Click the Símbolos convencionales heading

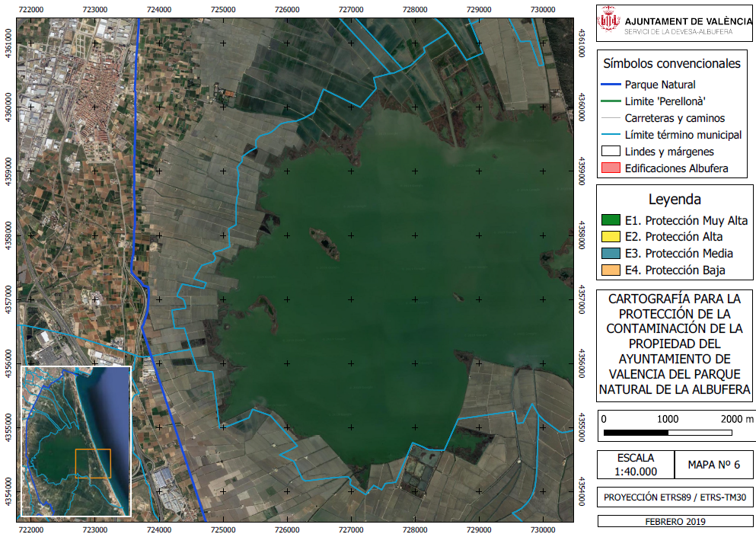pyautogui.click(x=671, y=63)
